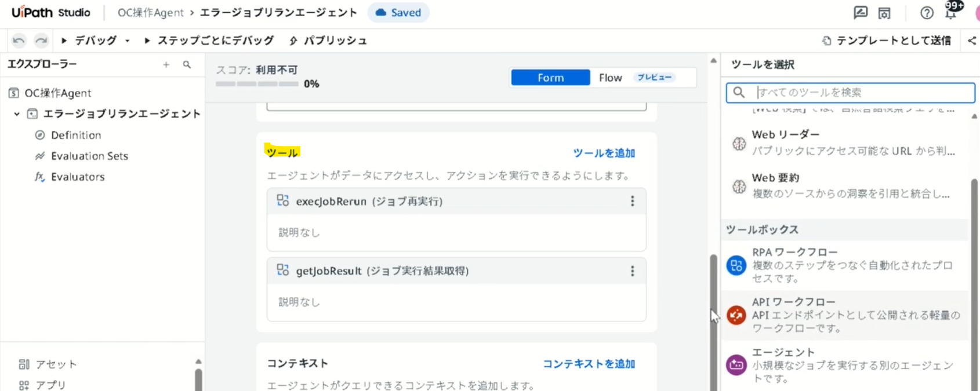Search within エクスプローラー panel

[x=187, y=65]
